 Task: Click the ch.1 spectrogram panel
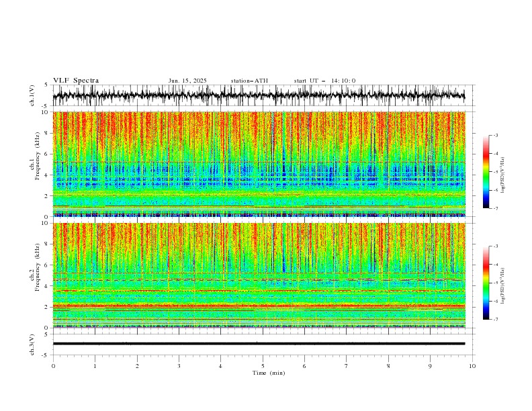(x=259, y=164)
